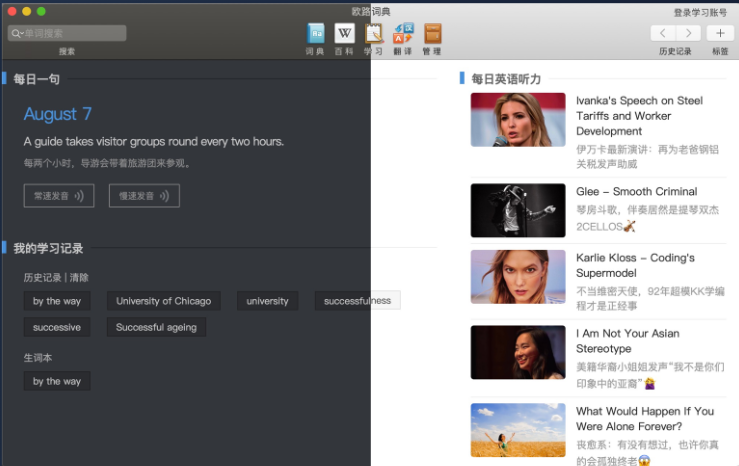This screenshot has height=466, width=739.
Task: Click the word search input field
Action: (68, 33)
